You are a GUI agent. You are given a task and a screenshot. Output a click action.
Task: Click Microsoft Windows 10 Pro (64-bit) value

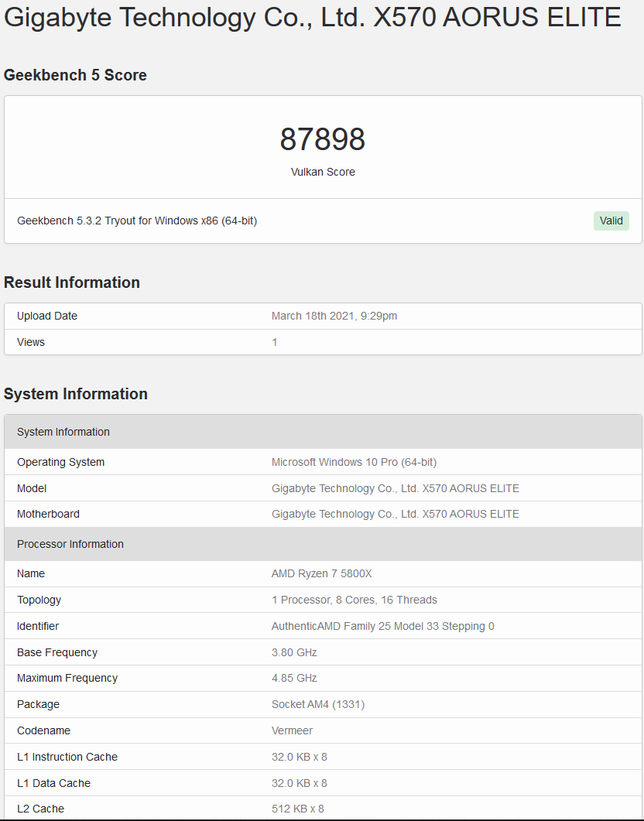click(354, 462)
